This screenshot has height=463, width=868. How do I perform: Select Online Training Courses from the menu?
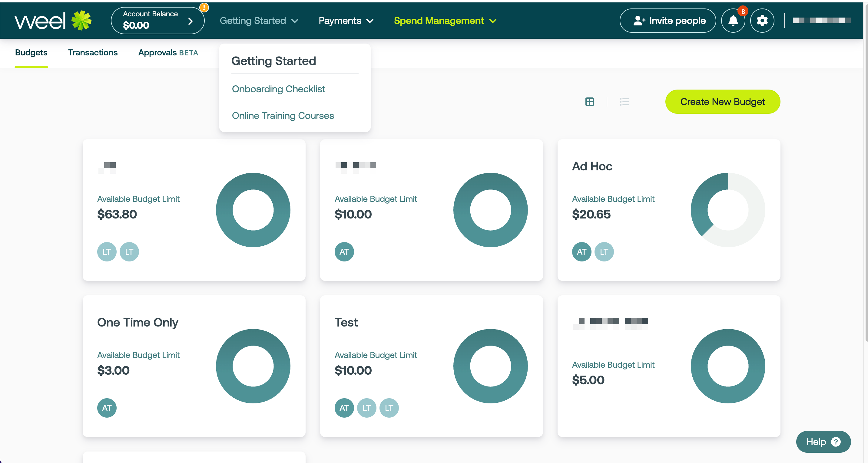point(283,116)
